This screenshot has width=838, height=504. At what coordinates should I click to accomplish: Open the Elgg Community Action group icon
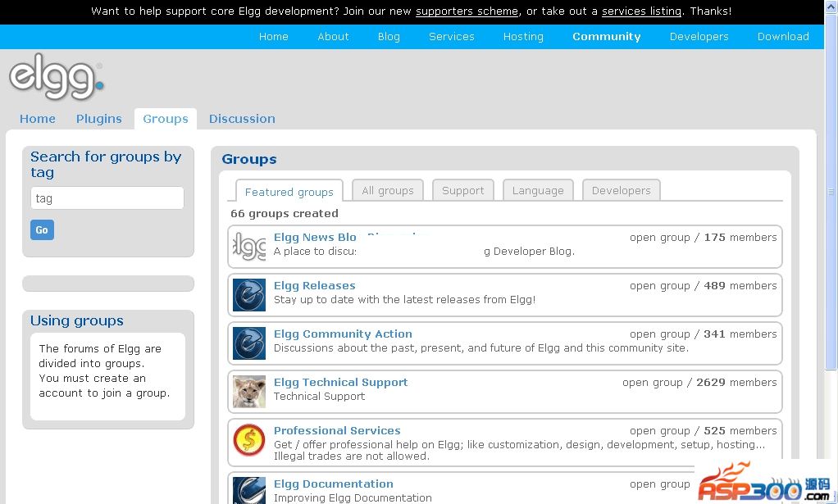point(249,343)
